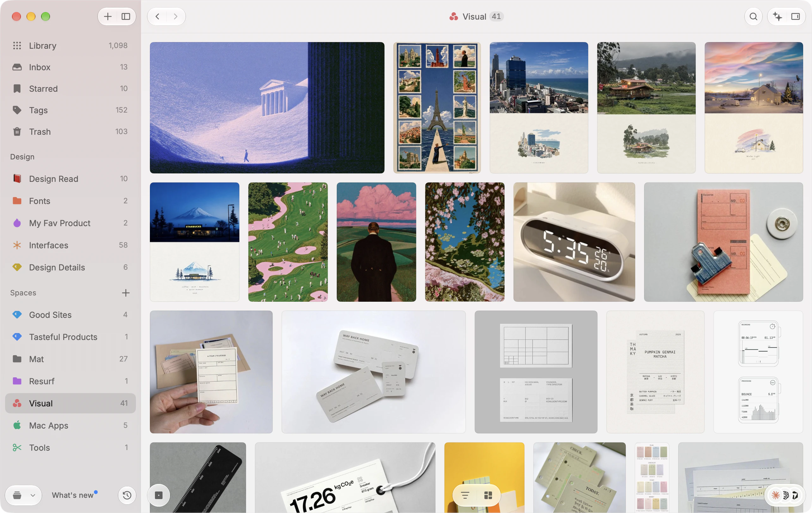This screenshot has height=513, width=812.
Task: Open the Good Sites space
Action: [70, 315]
